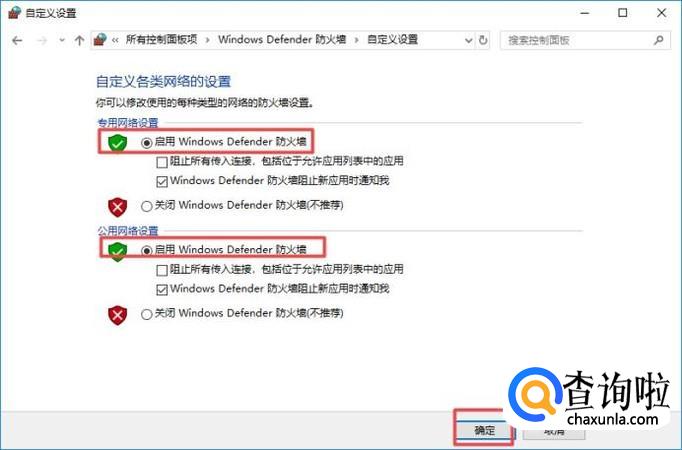The width and height of the screenshot is (682, 450).
Task: Click the control panel icon in address bar
Action: [101, 40]
